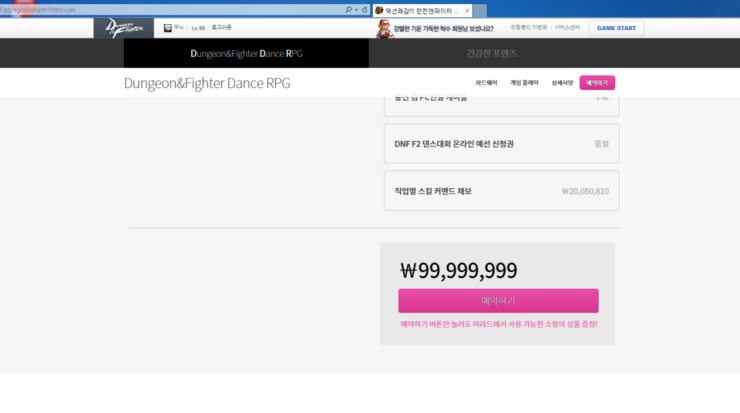Select the 직업별 스킬 커맨드 채보 option
The image size is (740, 413).
click(501, 191)
